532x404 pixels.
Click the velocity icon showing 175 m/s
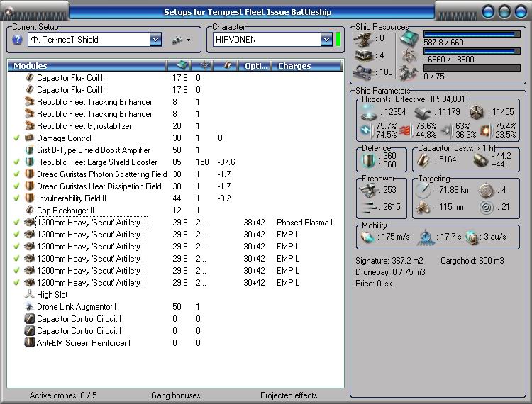click(x=367, y=237)
